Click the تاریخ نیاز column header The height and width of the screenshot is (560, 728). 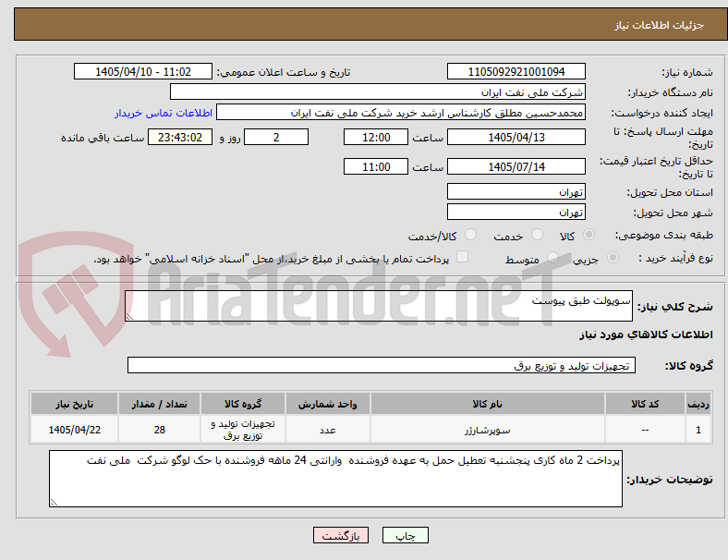pos(74,404)
